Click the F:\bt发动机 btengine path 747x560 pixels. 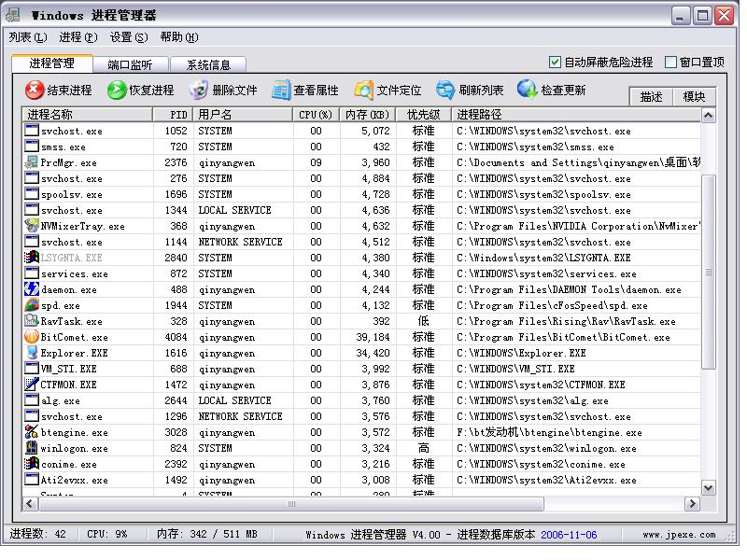[x=549, y=432]
